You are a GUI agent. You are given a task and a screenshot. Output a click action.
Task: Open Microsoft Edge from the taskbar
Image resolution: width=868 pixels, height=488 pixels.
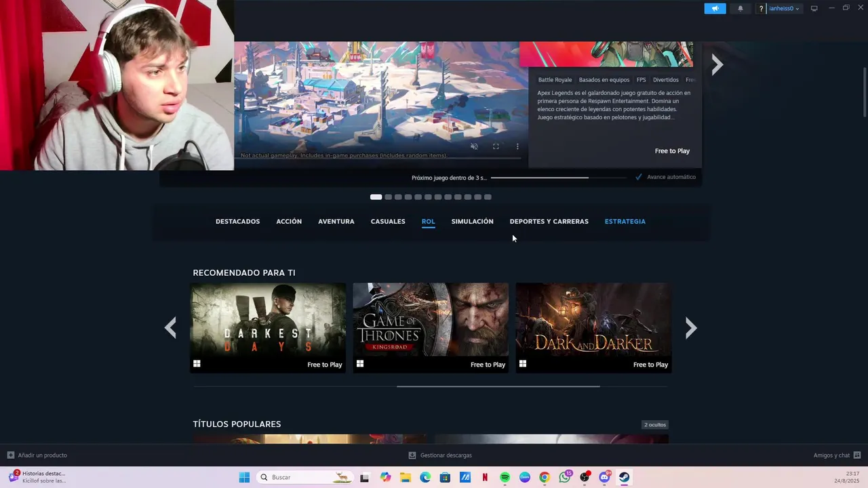coord(425,477)
